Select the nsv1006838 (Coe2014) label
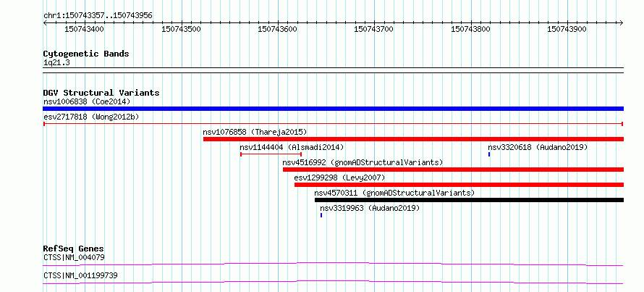 pos(87,101)
